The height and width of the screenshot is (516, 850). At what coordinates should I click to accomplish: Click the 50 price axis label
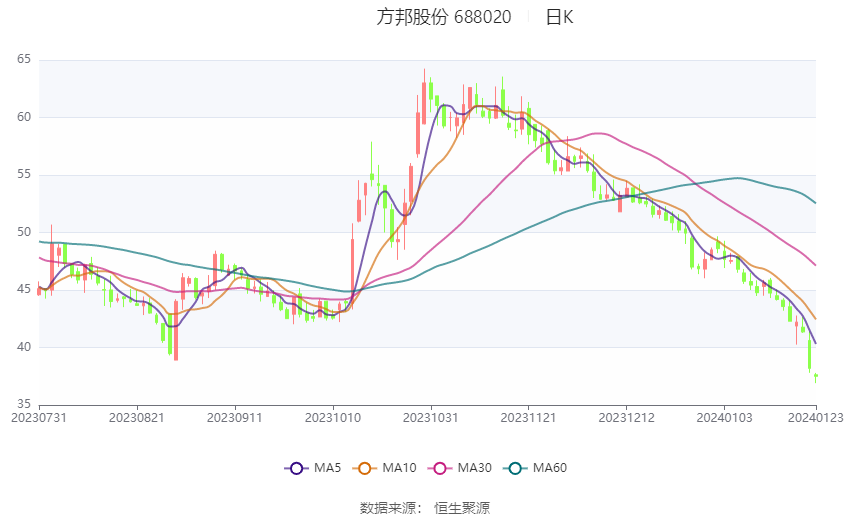tap(24, 231)
